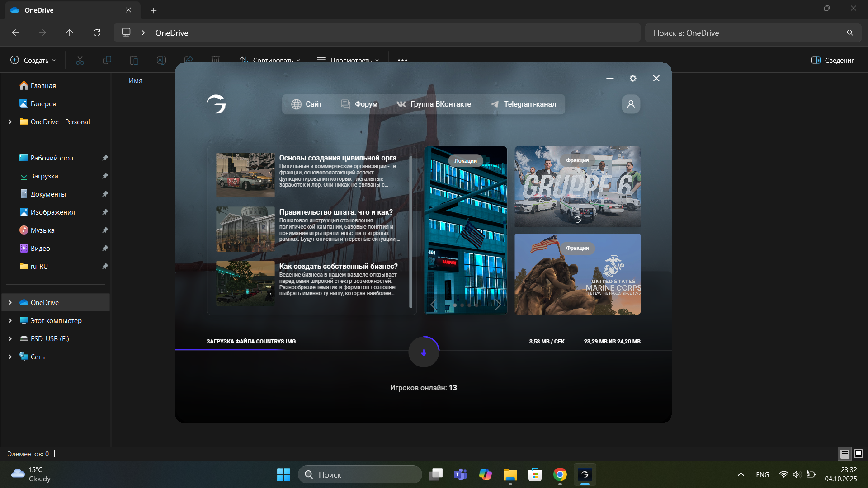Open the Создать dropdown menu
The image size is (868, 488).
click(33, 60)
